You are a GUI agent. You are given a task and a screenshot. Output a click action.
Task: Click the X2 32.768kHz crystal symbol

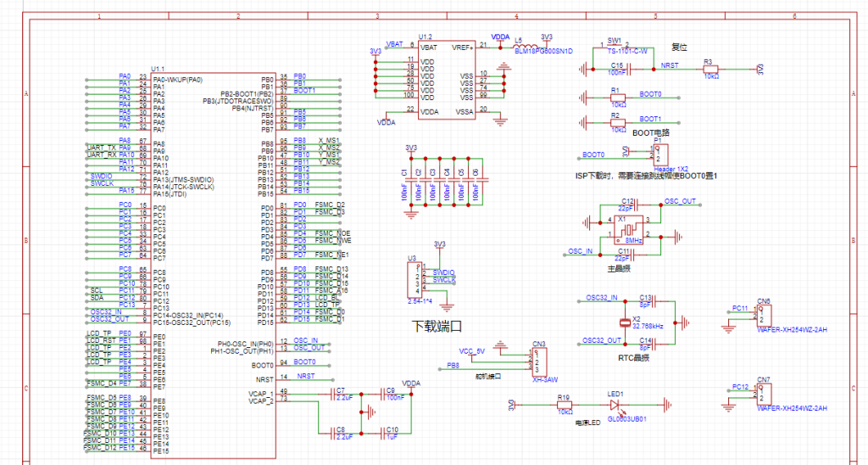626,322
